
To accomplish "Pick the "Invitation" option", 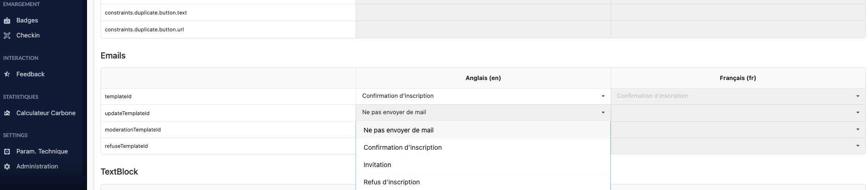I will (x=377, y=165).
